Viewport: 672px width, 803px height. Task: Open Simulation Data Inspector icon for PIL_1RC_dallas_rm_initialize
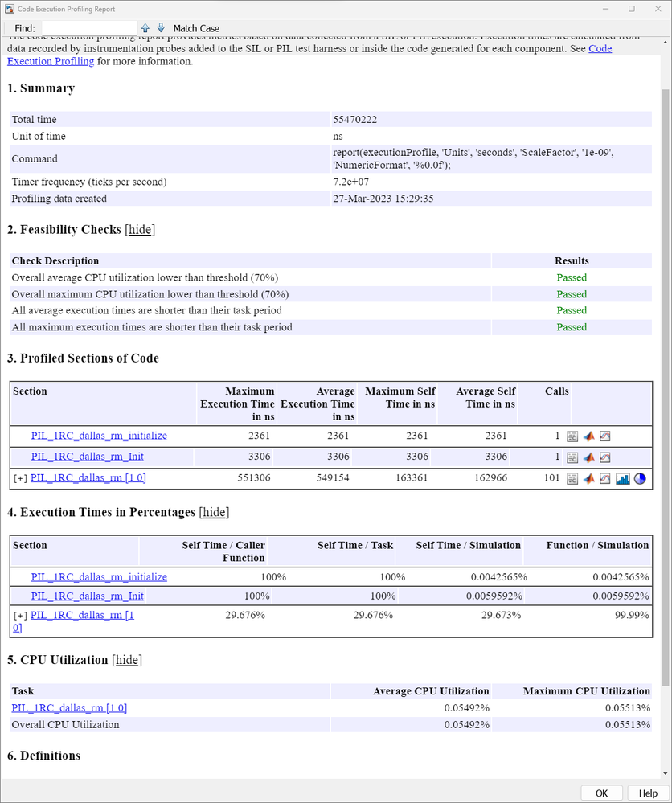tap(605, 436)
